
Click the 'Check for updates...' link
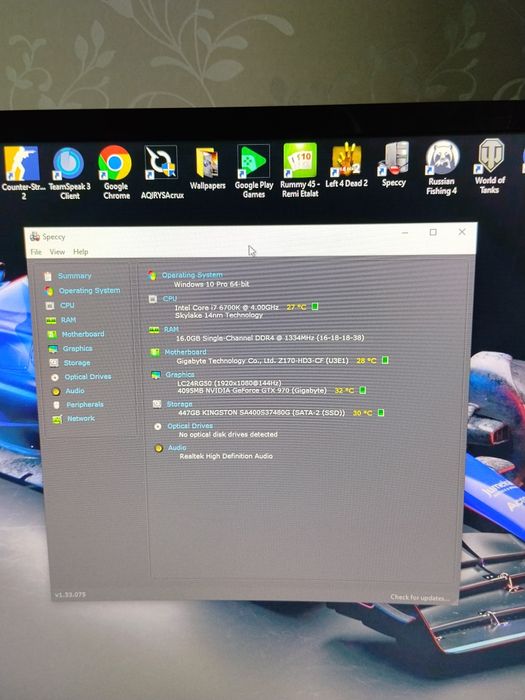click(x=420, y=597)
